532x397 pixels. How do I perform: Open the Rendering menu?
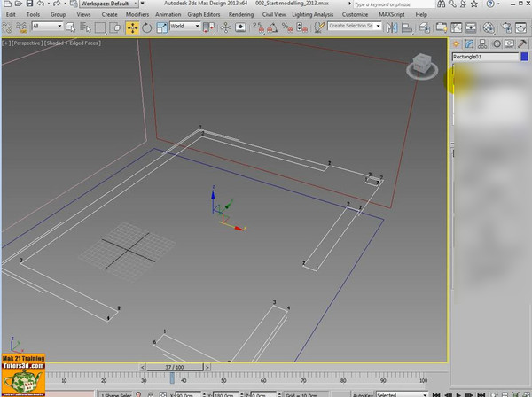(241, 14)
